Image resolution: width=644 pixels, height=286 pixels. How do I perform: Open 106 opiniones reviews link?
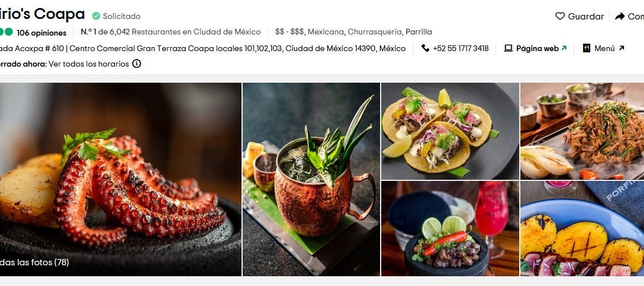pos(41,33)
